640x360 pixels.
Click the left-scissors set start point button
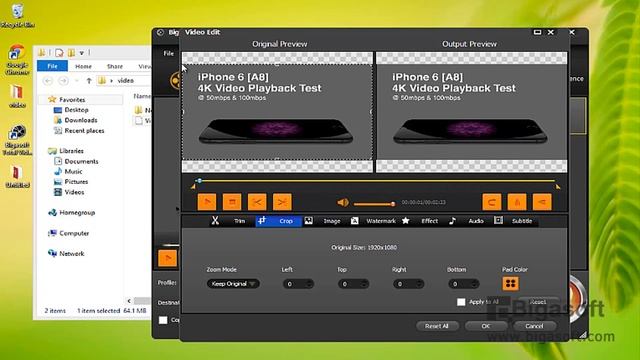click(x=257, y=202)
